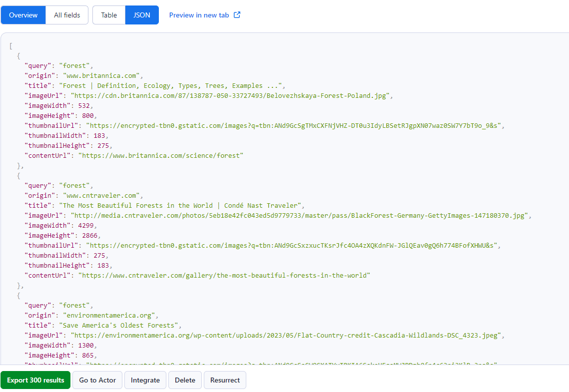Switch to the Overview tab
Image resolution: width=569 pixels, height=392 pixels.
23,15
